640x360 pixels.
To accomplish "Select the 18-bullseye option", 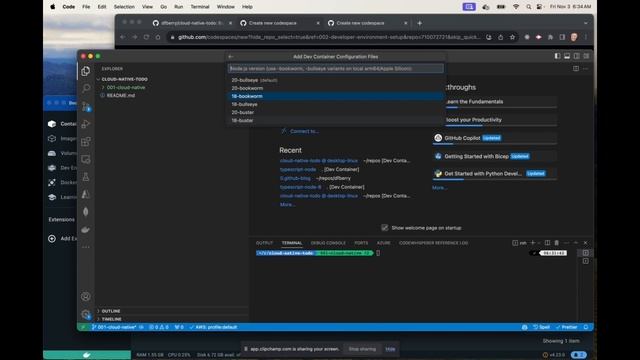I will (335, 104).
